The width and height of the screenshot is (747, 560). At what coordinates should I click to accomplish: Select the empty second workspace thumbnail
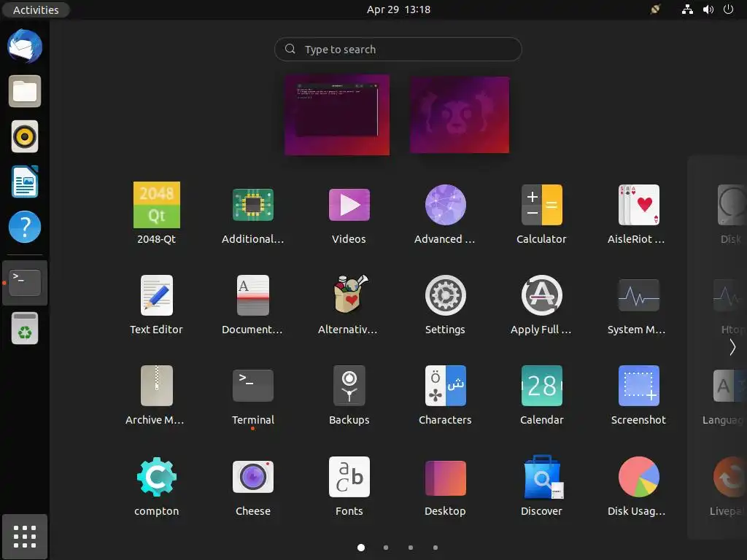coord(460,114)
